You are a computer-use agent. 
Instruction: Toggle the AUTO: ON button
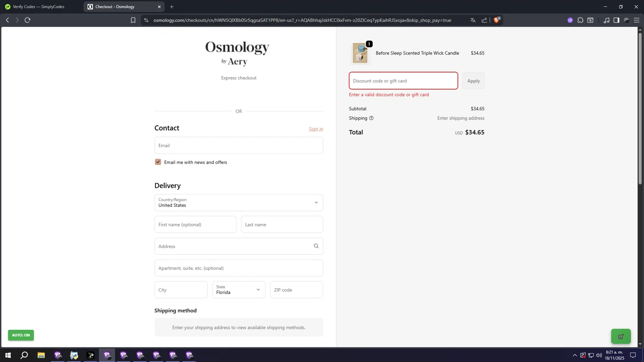(21, 335)
